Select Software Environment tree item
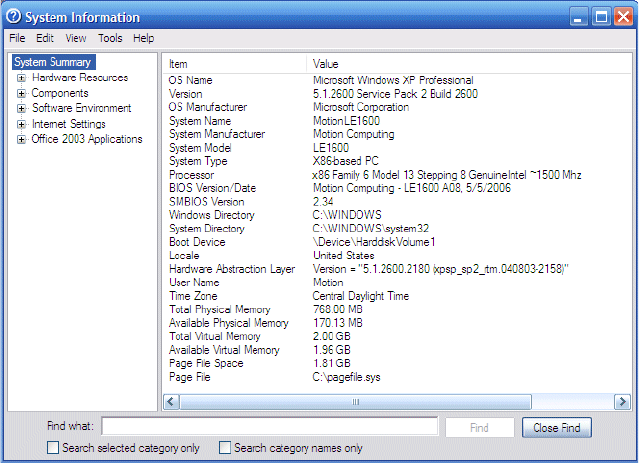 tap(82, 108)
